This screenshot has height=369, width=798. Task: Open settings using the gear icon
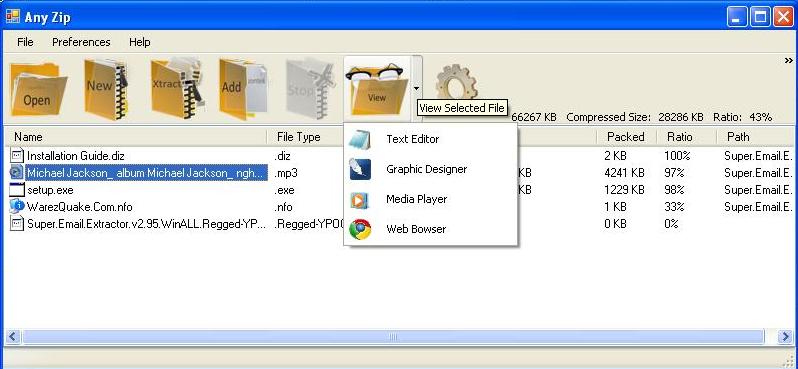(x=457, y=82)
